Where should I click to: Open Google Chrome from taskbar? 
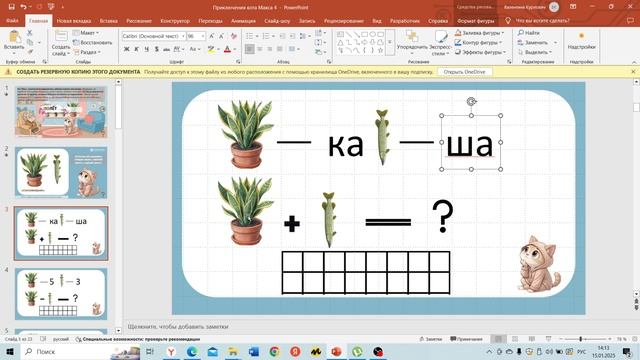274,351
